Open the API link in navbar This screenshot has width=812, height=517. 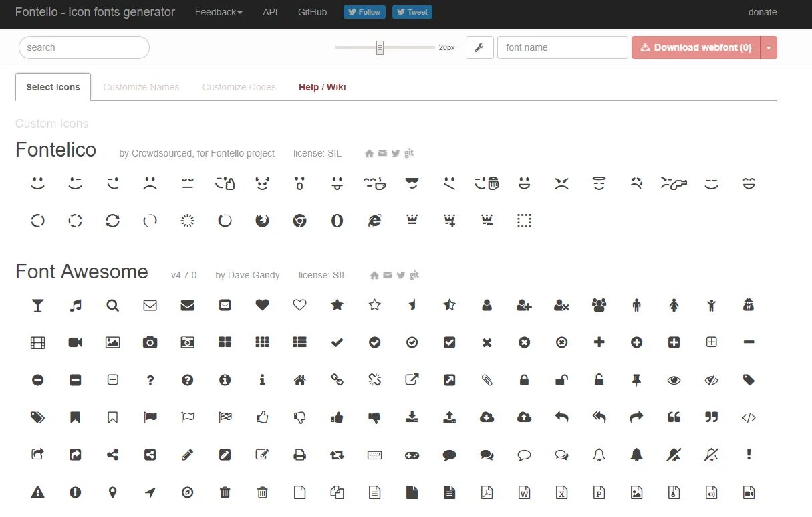click(x=270, y=12)
